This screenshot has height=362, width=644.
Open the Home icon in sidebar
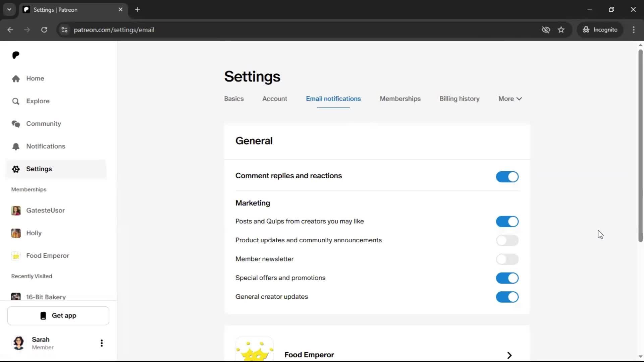click(x=16, y=78)
